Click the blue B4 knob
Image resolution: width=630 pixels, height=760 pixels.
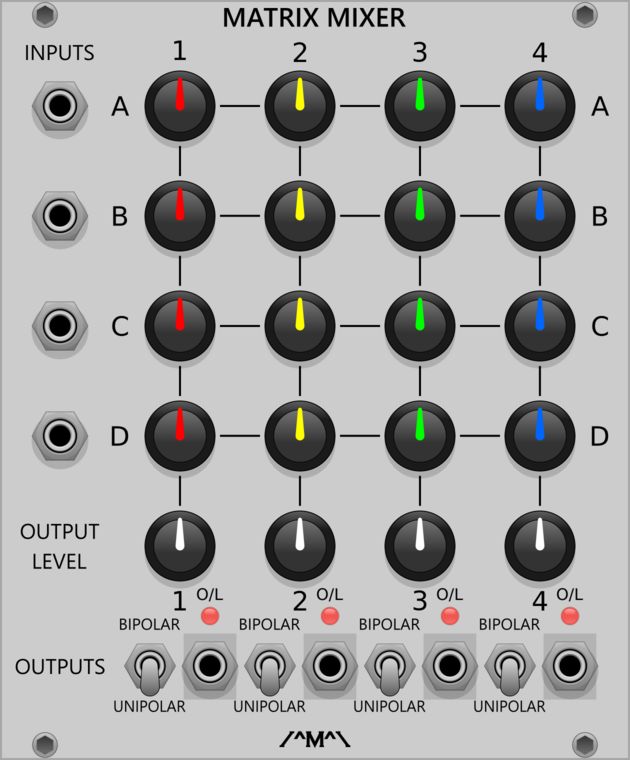click(540, 216)
